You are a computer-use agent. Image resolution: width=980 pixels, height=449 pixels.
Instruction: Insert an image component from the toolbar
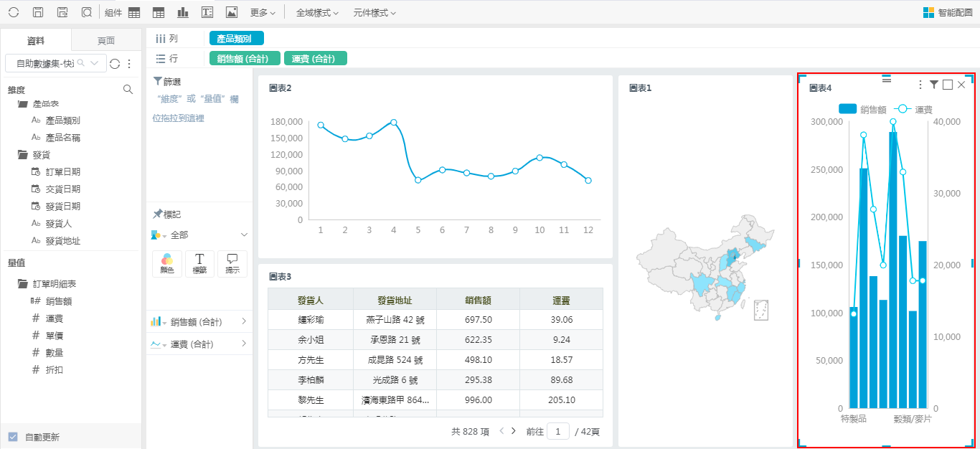pos(231,12)
